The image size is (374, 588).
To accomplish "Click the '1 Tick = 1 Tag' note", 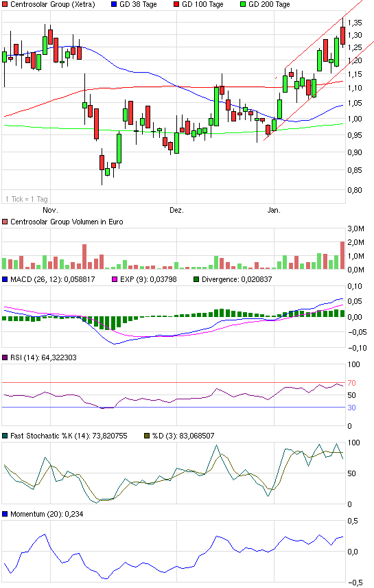I will 27,199.
